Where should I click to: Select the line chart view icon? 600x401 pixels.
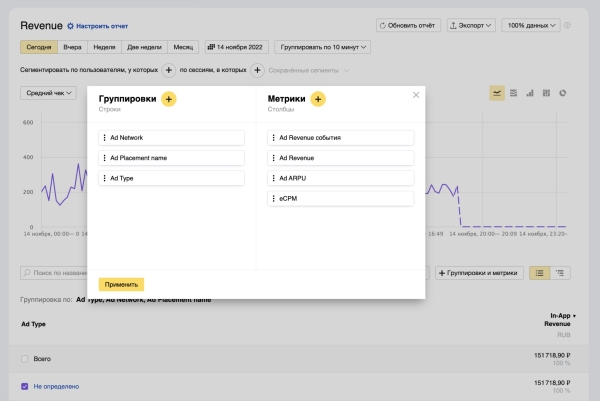497,93
